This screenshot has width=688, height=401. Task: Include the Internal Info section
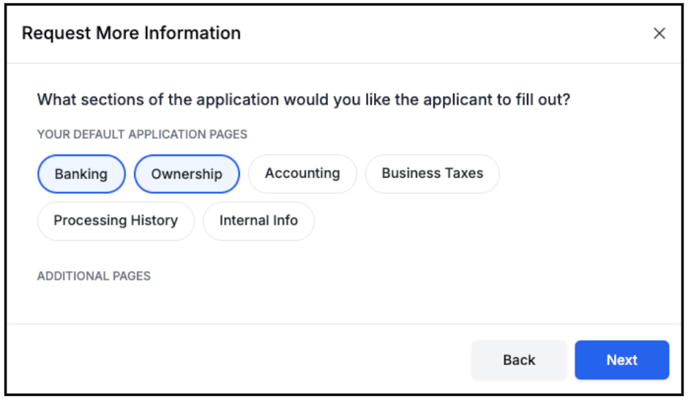pyautogui.click(x=258, y=221)
